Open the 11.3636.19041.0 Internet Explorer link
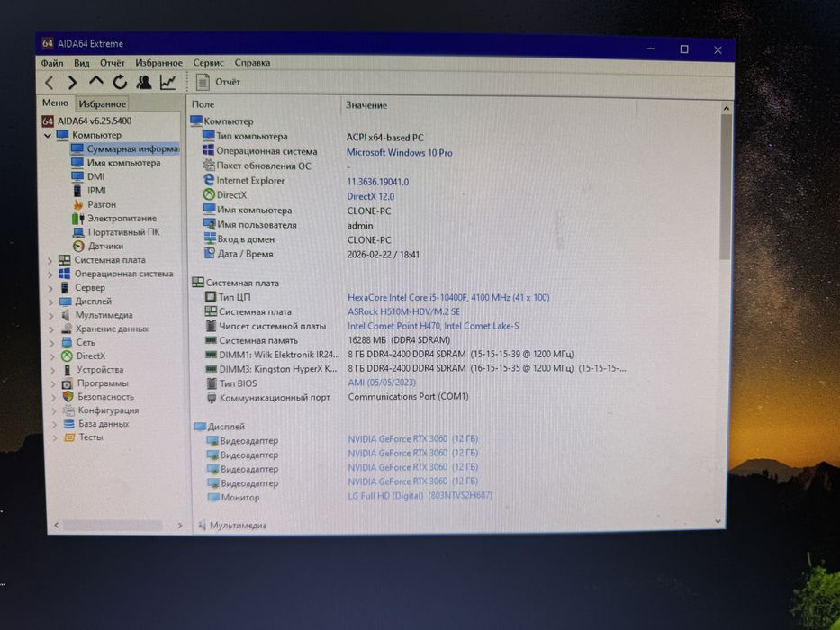840x630 pixels. 377,182
